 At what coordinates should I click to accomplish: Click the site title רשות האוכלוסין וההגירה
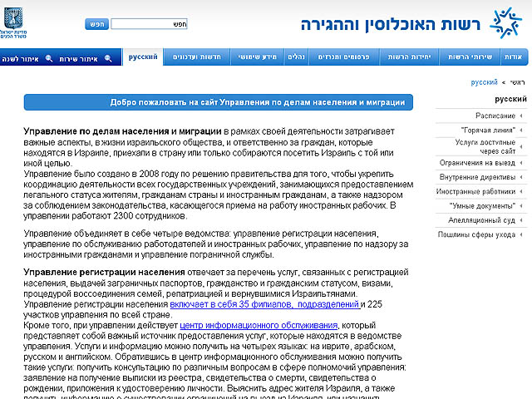click(x=391, y=25)
